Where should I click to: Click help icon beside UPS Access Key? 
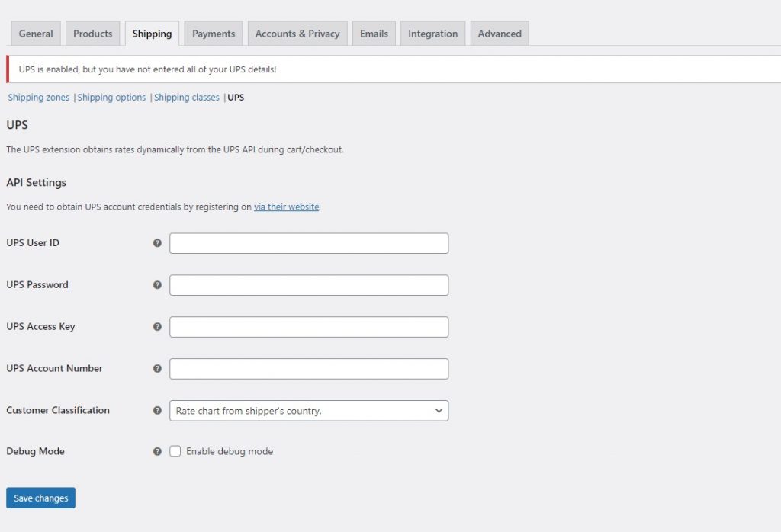(x=157, y=326)
